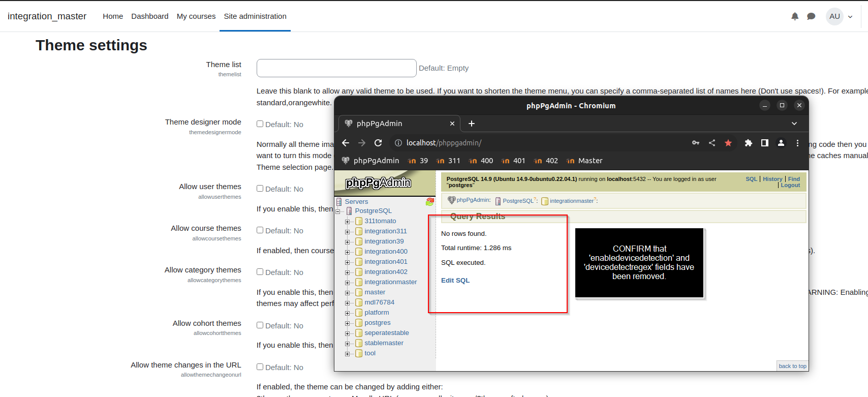Enable Allow category themes checkbox
This screenshot has height=397, width=868.
click(260, 272)
